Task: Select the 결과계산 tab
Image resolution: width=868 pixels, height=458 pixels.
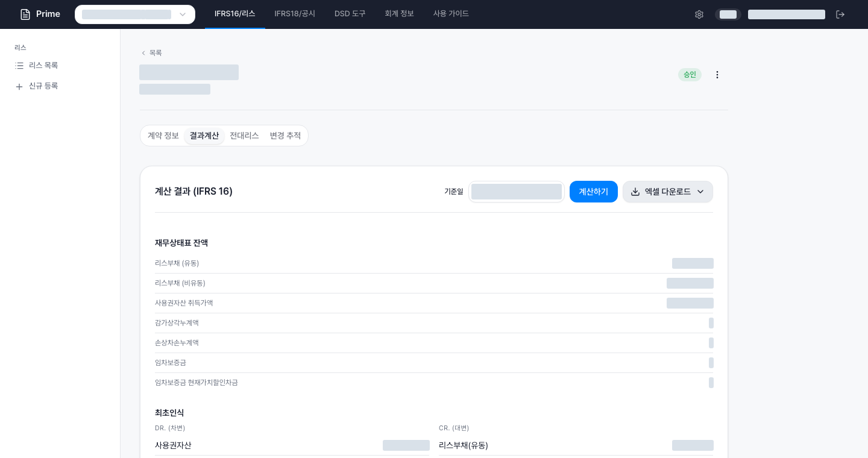Action: (204, 136)
